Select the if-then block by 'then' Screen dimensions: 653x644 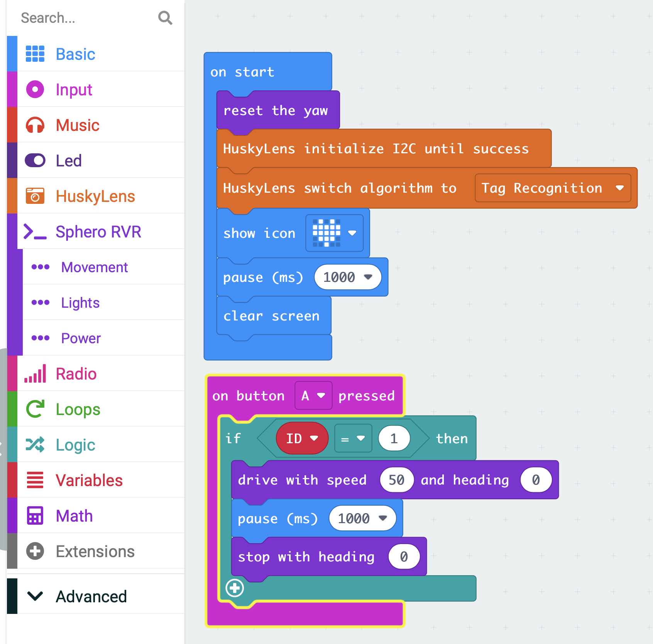pos(452,439)
